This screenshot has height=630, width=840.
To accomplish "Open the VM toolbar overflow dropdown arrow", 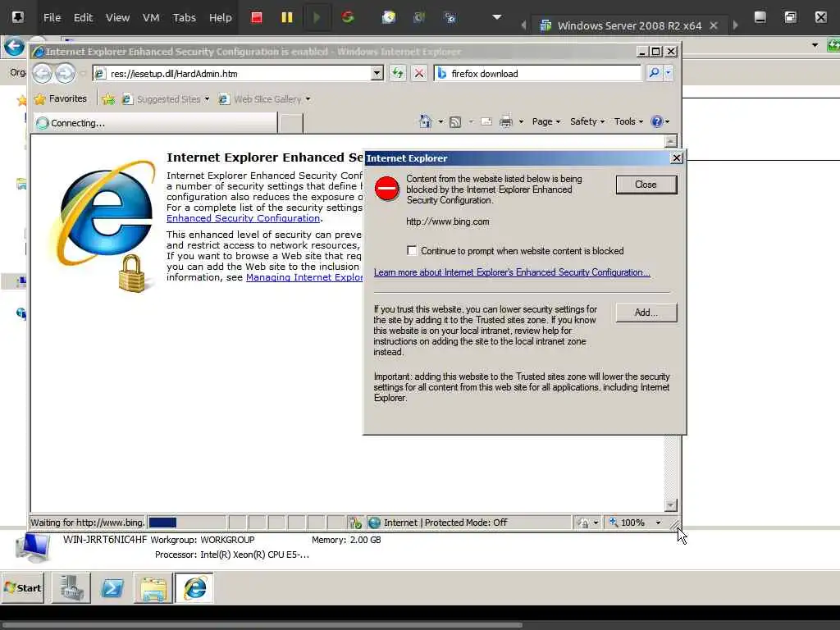I will click(497, 17).
